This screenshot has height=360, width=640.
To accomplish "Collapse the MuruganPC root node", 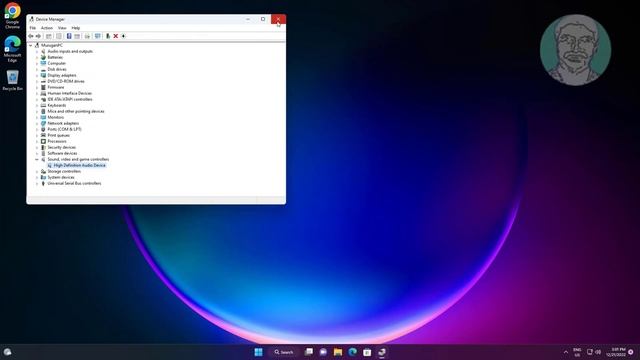I will tap(31, 45).
